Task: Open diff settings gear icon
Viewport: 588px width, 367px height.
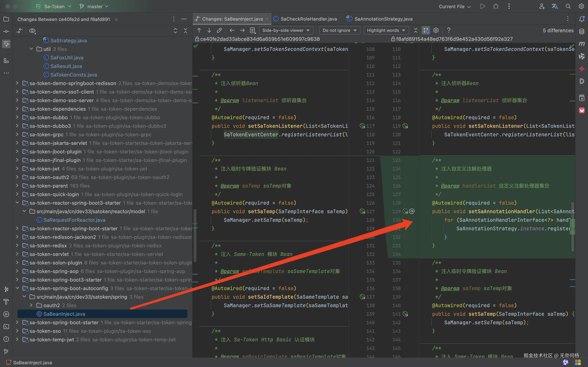Action: (436, 30)
